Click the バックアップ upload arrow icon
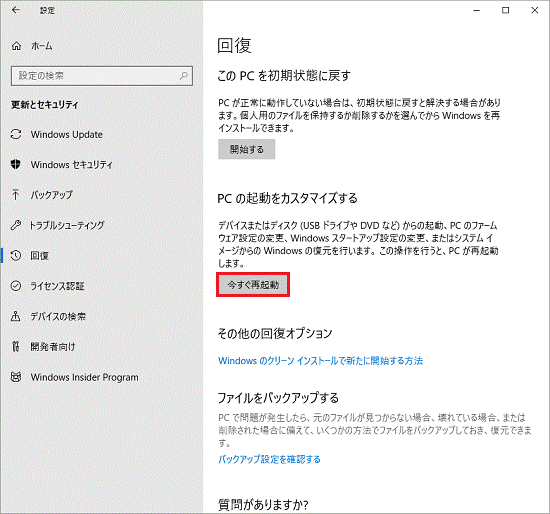This screenshot has width=550, height=514. pos(15,194)
